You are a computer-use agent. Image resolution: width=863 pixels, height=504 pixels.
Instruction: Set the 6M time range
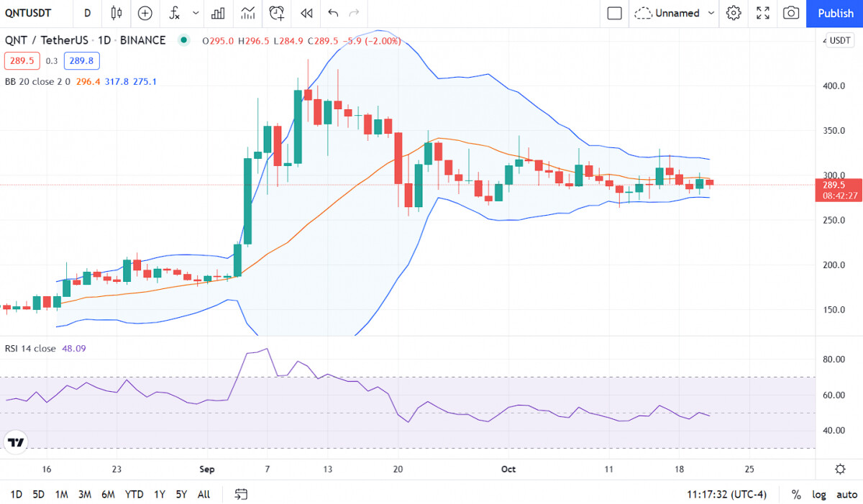[108, 495]
